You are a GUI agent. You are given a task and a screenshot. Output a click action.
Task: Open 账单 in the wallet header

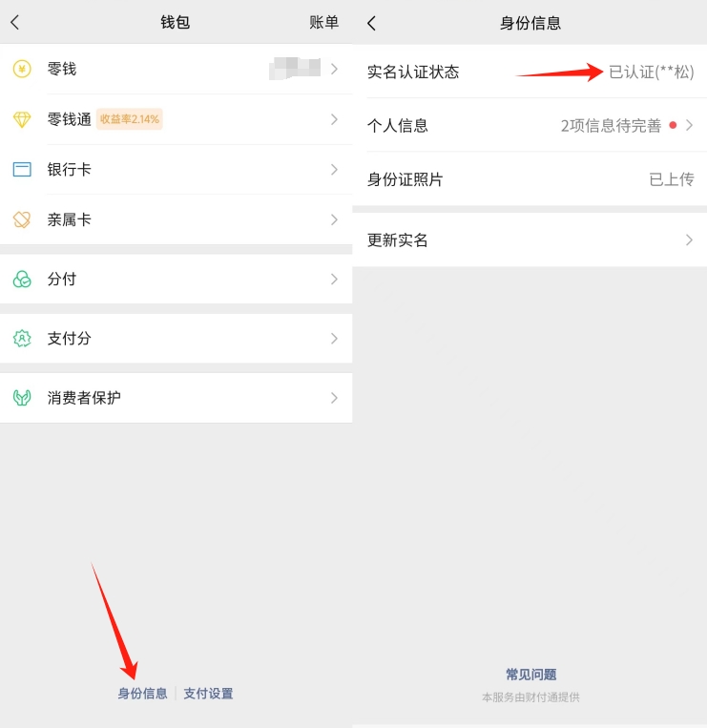point(323,22)
